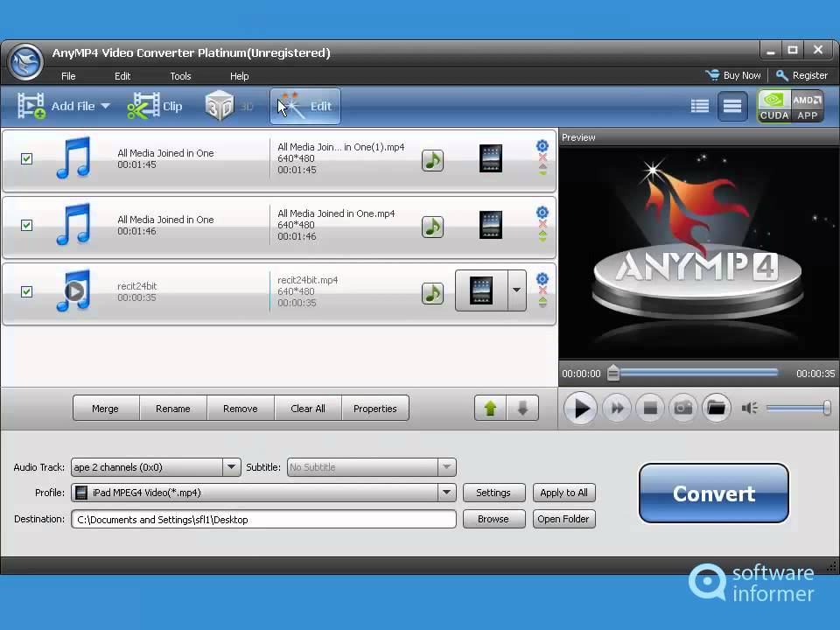Click Apply to All button
Screen dimensions: 840x630
[563, 493]
